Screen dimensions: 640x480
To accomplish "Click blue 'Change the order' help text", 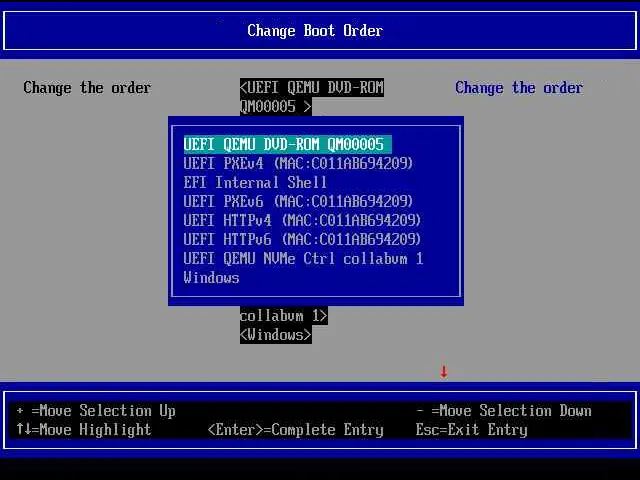I will pyautogui.click(x=519, y=88).
